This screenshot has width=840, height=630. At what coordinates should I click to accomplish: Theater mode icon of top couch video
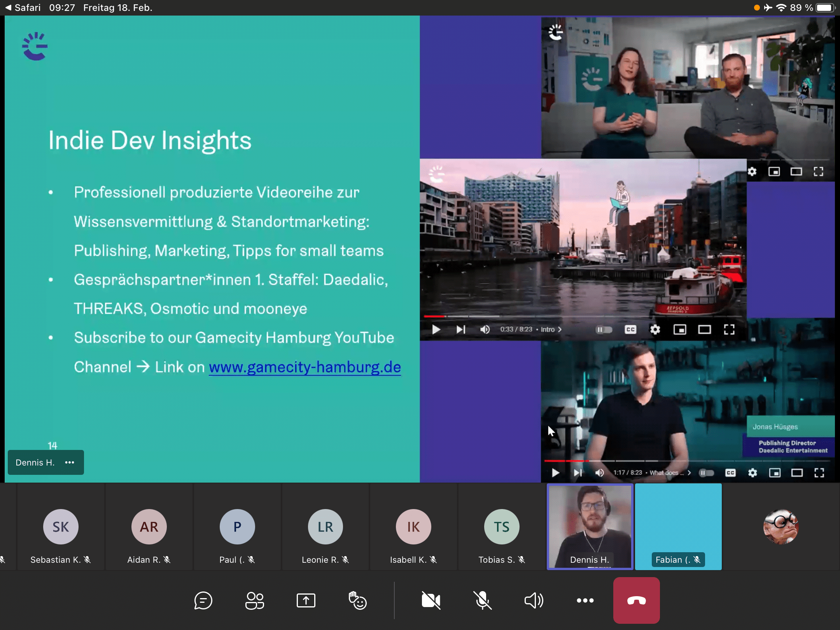796,171
